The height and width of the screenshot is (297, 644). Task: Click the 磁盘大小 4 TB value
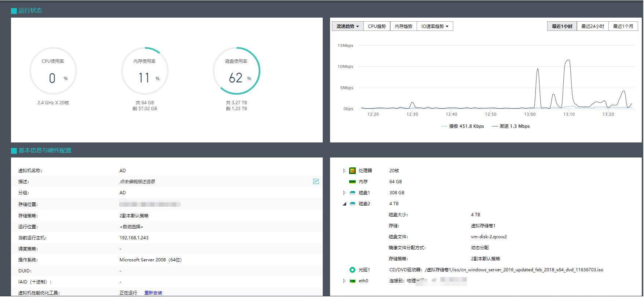click(475, 215)
